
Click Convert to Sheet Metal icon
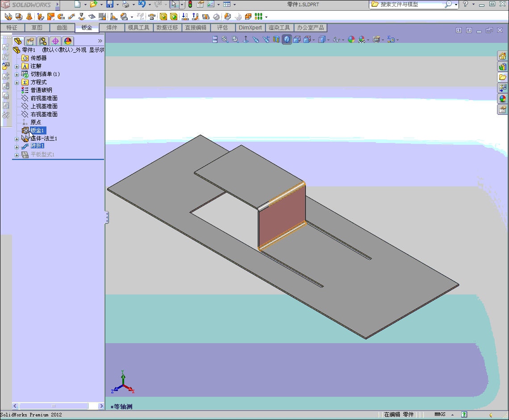click(19, 17)
